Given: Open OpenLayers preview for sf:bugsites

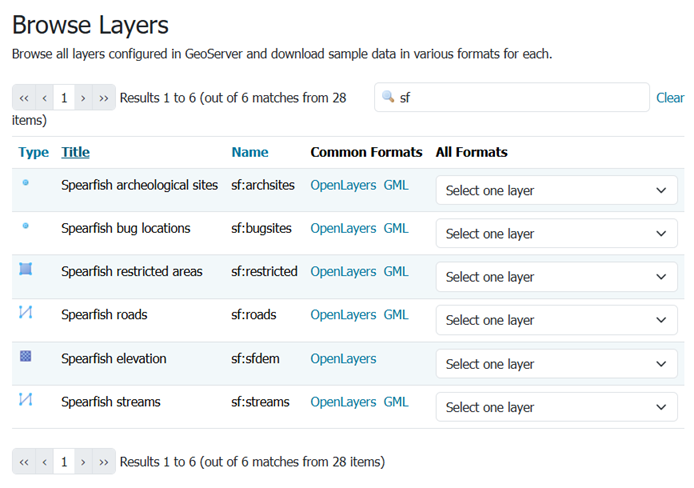Looking at the screenshot, I should point(343,228).
